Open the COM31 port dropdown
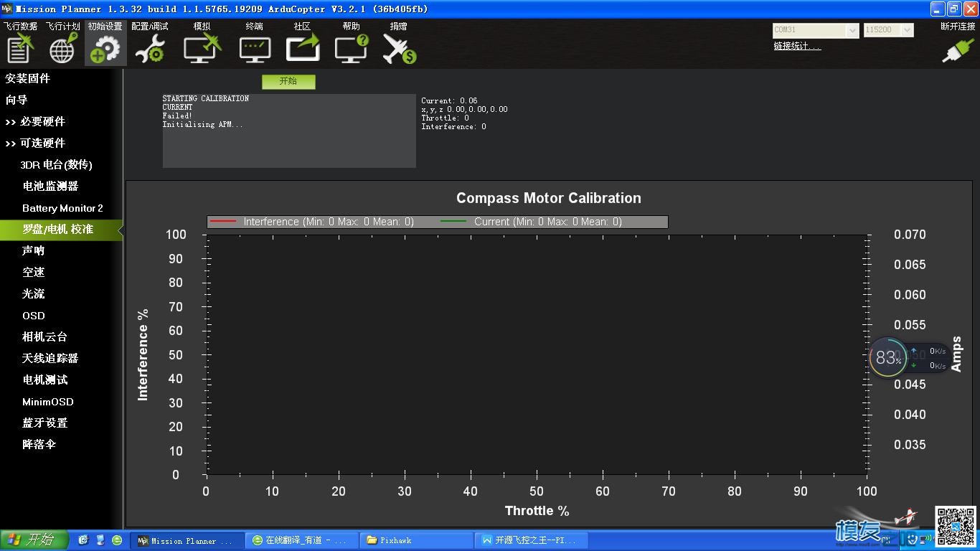 [x=816, y=30]
